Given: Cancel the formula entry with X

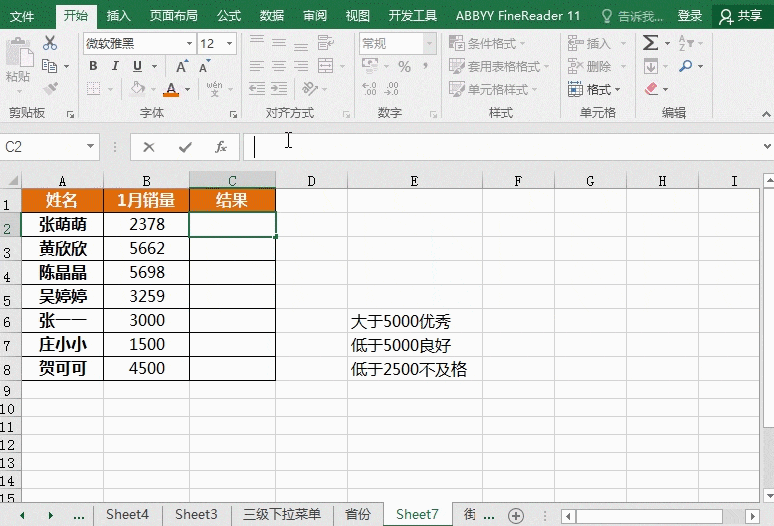Looking at the screenshot, I should point(149,147).
